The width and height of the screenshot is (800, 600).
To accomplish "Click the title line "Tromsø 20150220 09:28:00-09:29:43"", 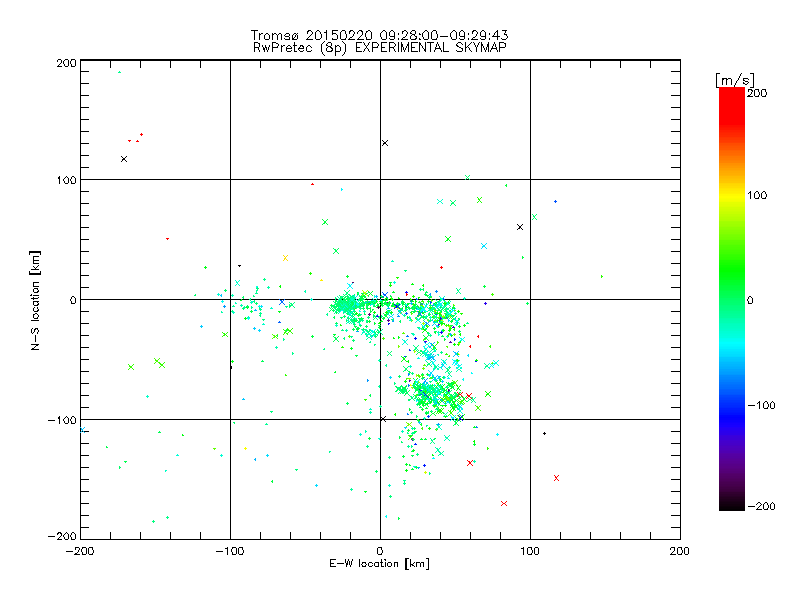I will click(x=379, y=35).
